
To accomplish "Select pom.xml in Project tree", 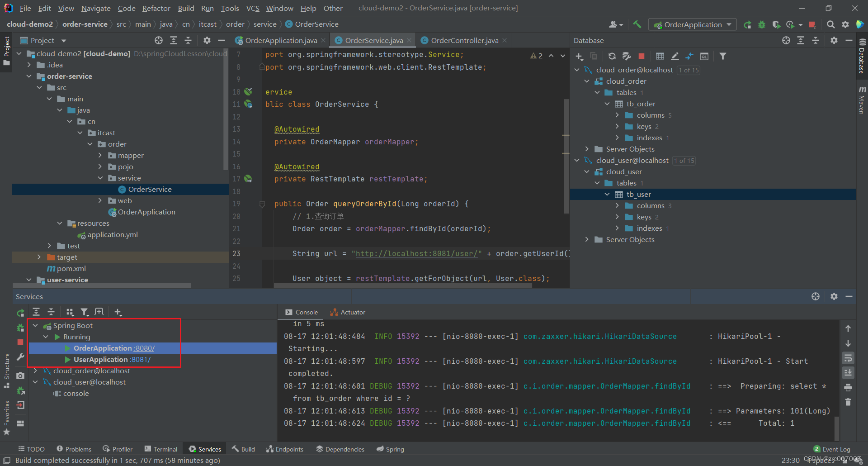I will 71,268.
